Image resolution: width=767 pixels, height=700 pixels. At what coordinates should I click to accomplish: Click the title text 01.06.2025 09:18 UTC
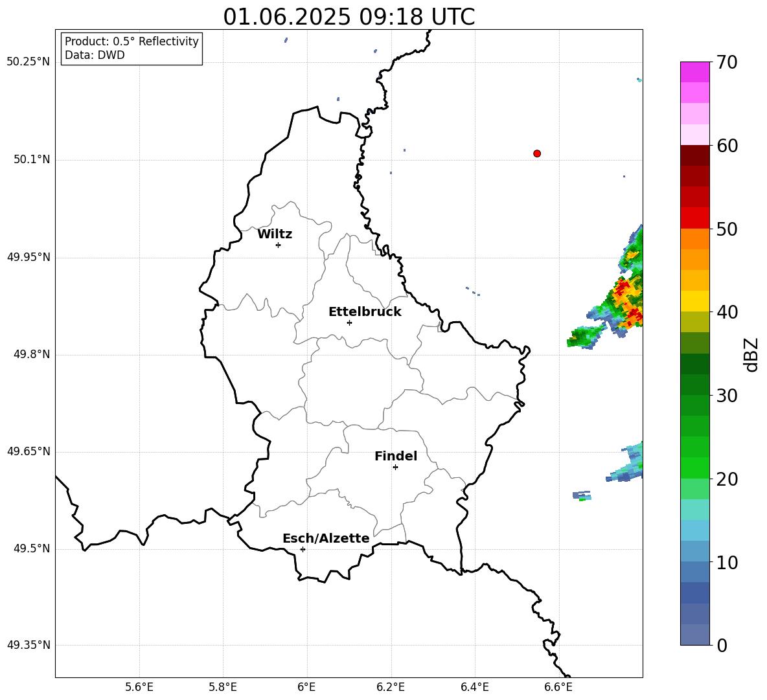point(349,17)
